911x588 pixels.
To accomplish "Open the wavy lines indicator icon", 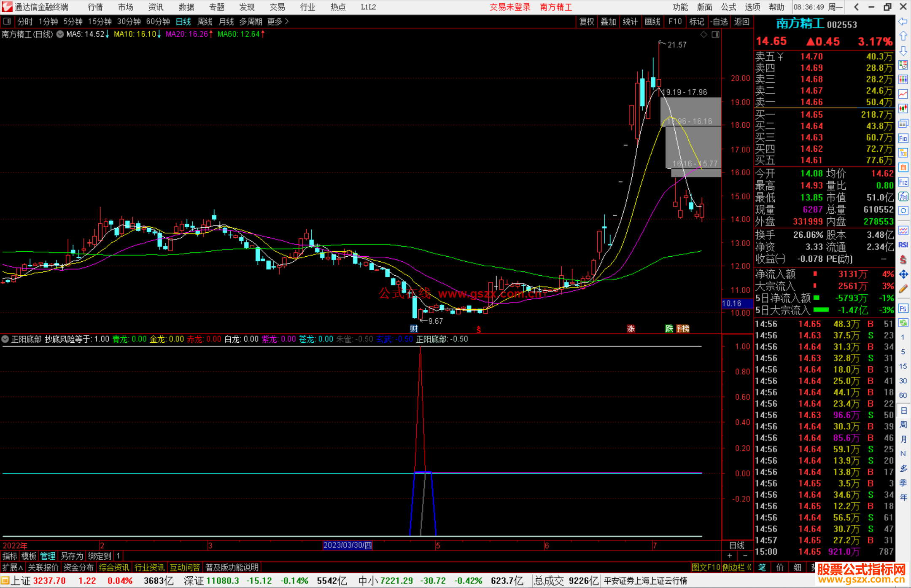I will [903, 230].
